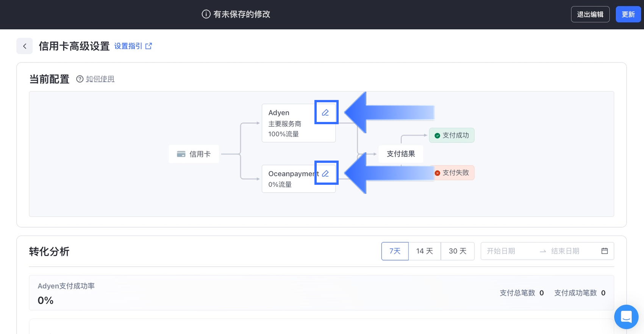The width and height of the screenshot is (644, 334).
Task: Click the 支付总笔数 label
Action: click(x=517, y=293)
